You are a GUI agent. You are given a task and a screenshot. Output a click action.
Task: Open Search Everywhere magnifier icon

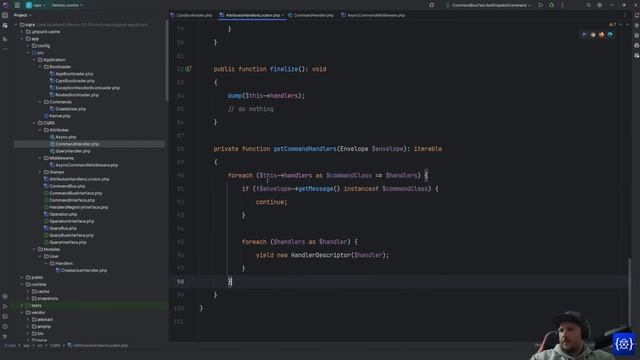point(589,5)
